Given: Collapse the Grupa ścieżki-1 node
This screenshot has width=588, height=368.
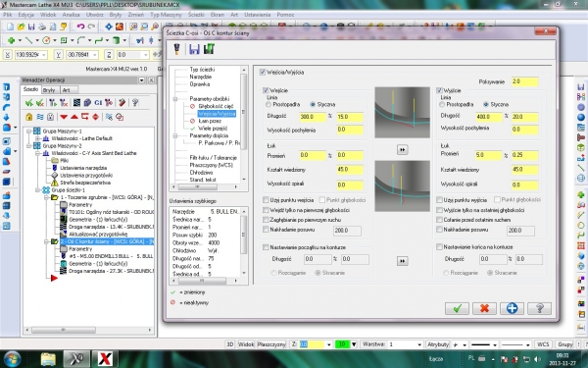Looking at the screenshot, I should (x=38, y=190).
